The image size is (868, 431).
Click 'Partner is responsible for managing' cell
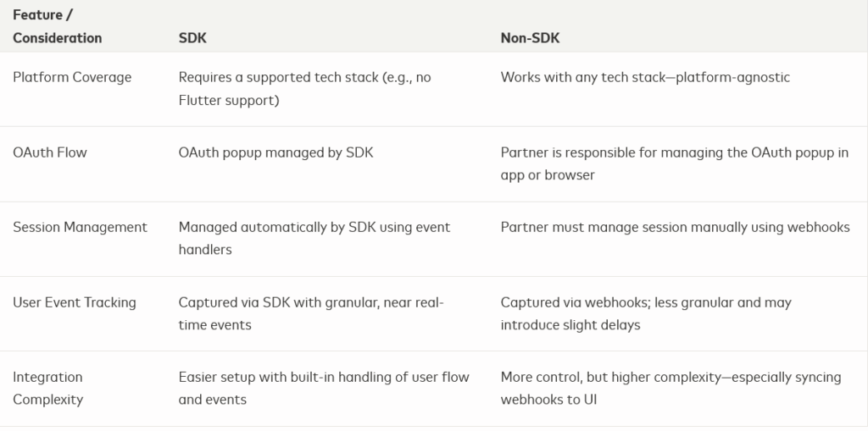tap(674, 152)
